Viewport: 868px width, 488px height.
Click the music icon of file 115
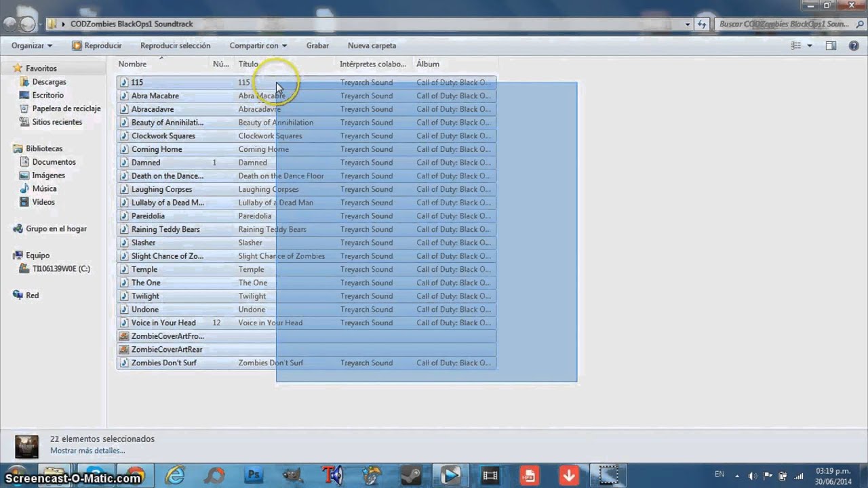click(124, 82)
